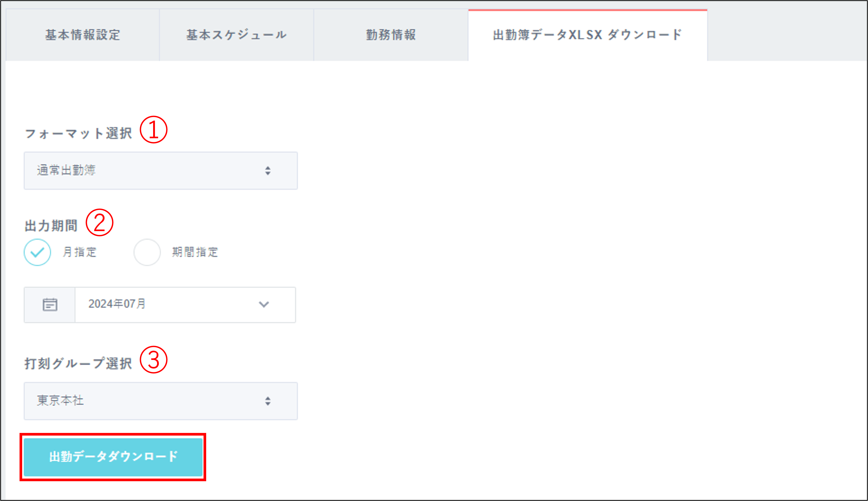Click the red circled number 2 marker
This screenshot has width=868, height=501.
(x=100, y=223)
